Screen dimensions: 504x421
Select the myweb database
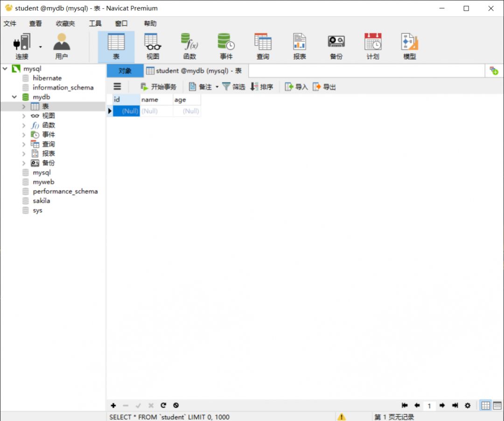(43, 182)
